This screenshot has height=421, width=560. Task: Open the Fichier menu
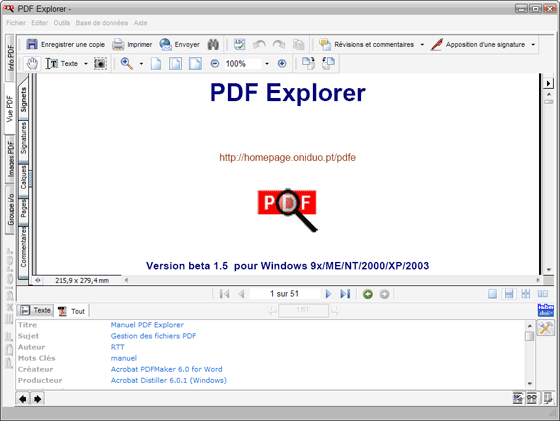pyautogui.click(x=16, y=23)
